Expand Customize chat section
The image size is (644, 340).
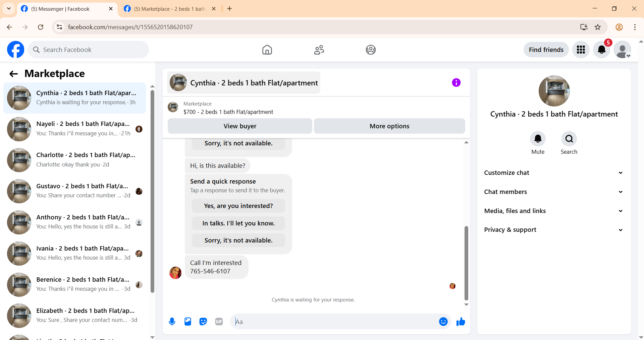[553, 173]
